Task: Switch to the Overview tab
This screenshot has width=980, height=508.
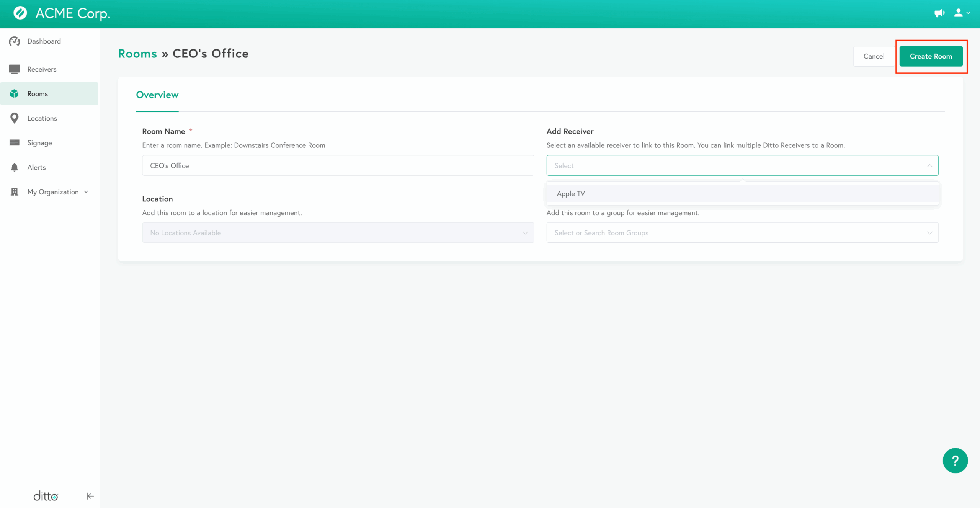Action: pyautogui.click(x=157, y=95)
